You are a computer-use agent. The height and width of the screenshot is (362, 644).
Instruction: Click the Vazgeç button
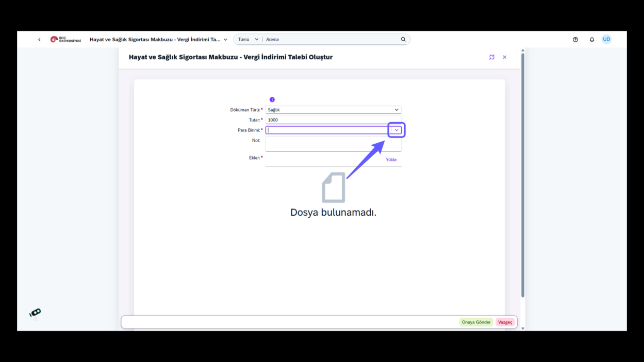click(505, 322)
